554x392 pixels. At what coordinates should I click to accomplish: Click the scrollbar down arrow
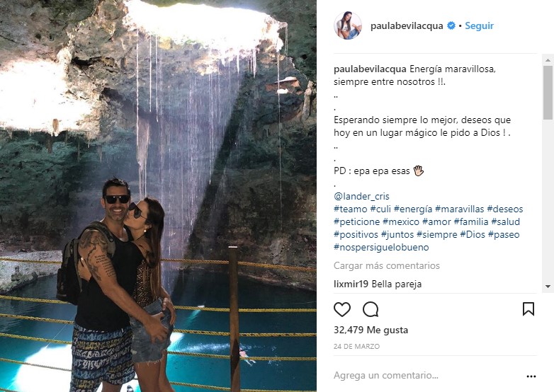[x=548, y=287]
